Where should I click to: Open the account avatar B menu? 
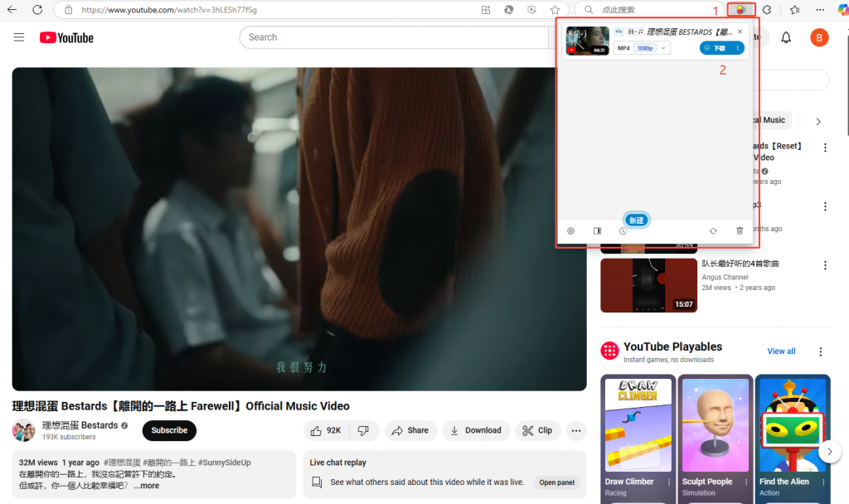point(819,37)
